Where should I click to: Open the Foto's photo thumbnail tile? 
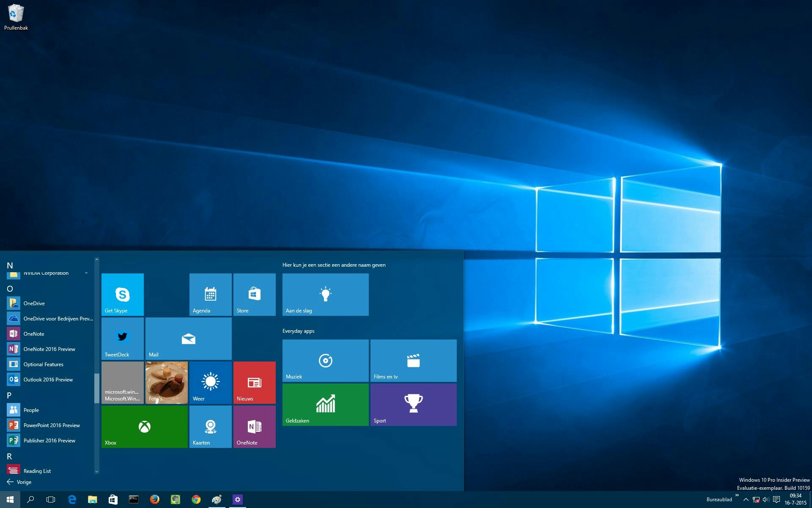(166, 382)
